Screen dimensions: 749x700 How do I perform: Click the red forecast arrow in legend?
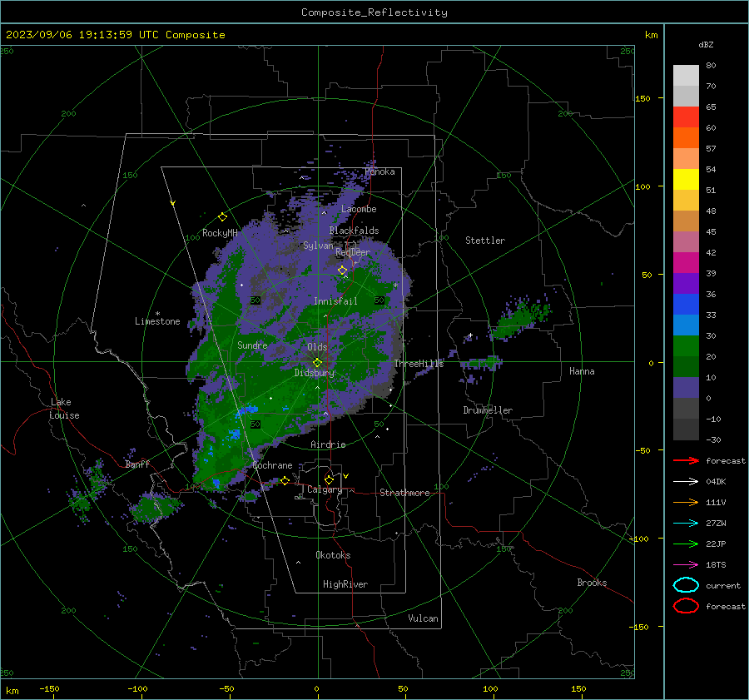point(686,460)
